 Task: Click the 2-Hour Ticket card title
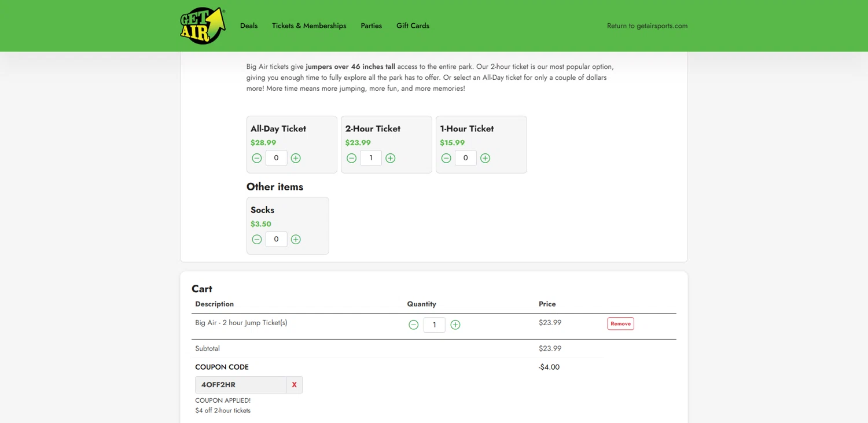373,128
